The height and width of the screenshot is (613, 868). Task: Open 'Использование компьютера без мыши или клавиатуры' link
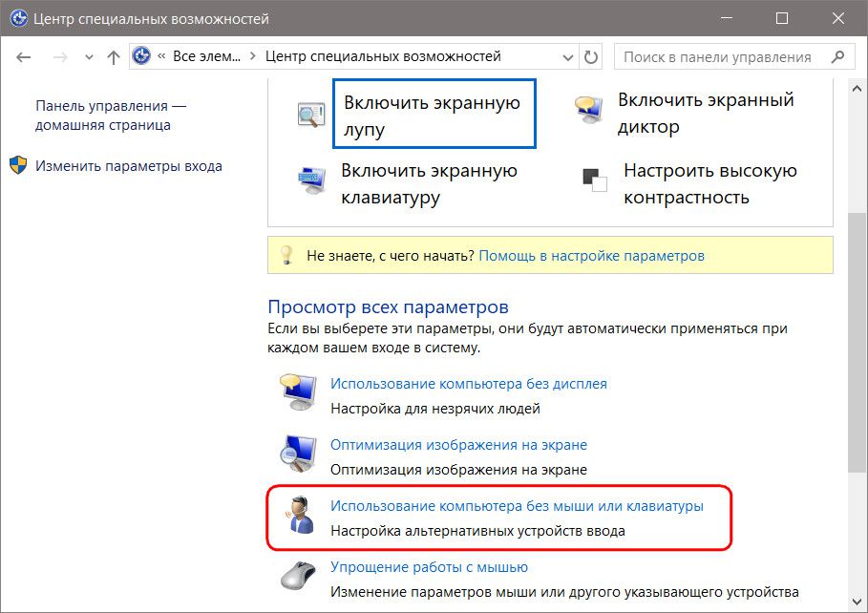(x=517, y=506)
